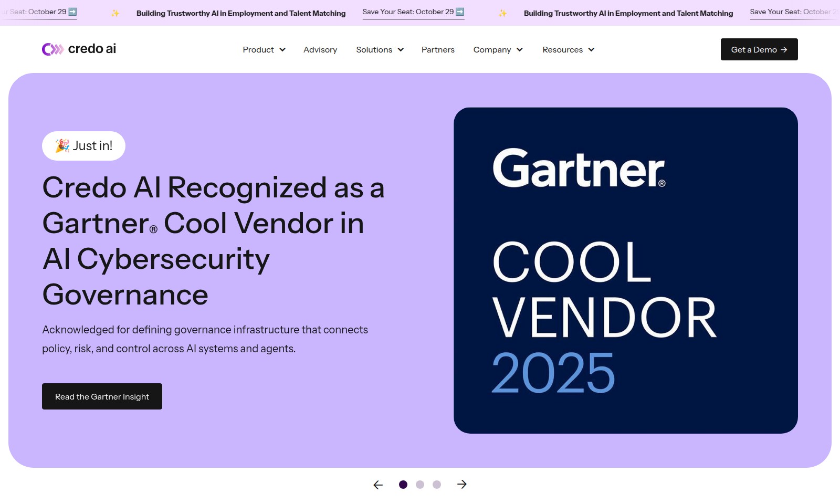Select the third carousel dot
The height and width of the screenshot is (504, 840).
(437, 485)
